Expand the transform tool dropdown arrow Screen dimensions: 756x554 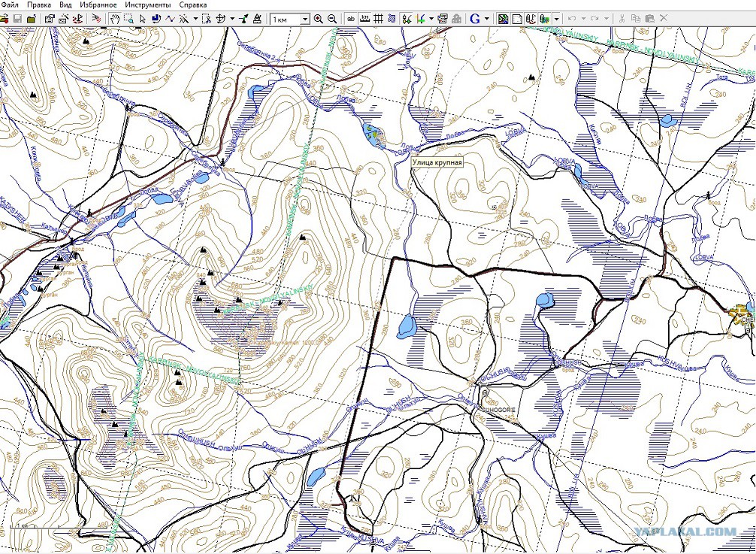coord(232,19)
